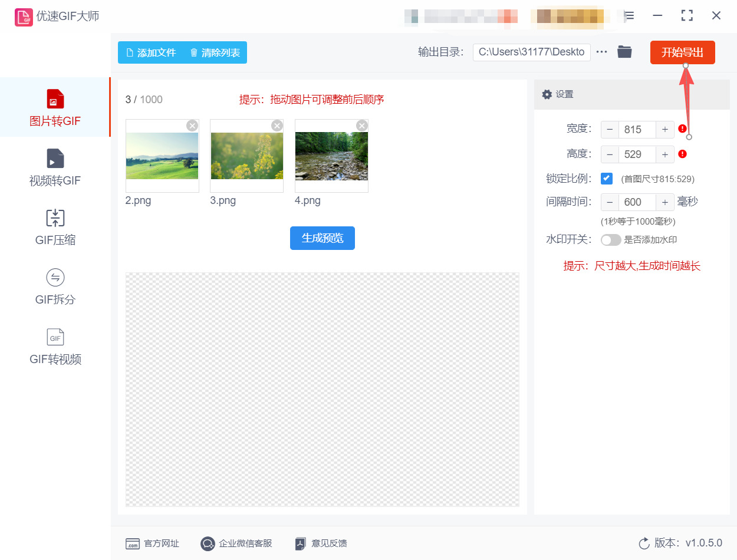Viewport: 737px width, 560px height.
Task: Open the GIF压缩 function
Action: pyautogui.click(x=55, y=228)
